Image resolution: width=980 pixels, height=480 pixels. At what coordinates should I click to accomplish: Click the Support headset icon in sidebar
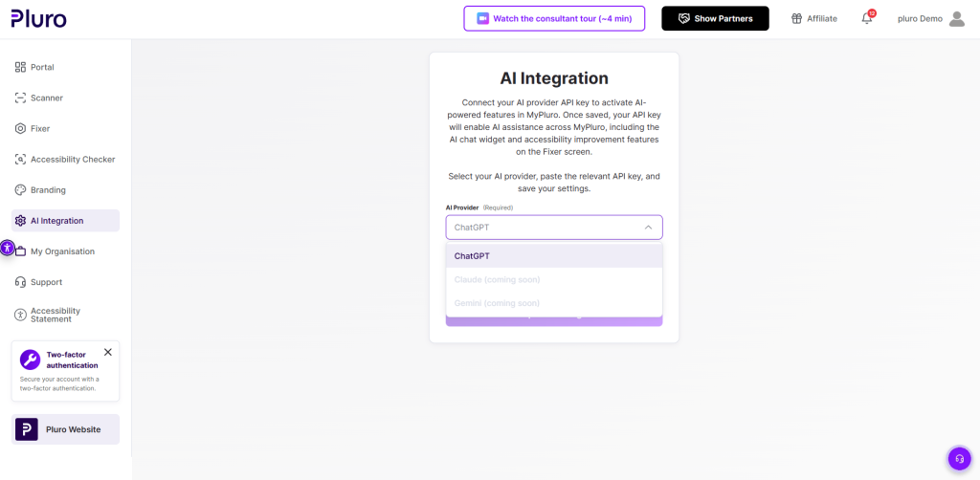[x=20, y=282]
